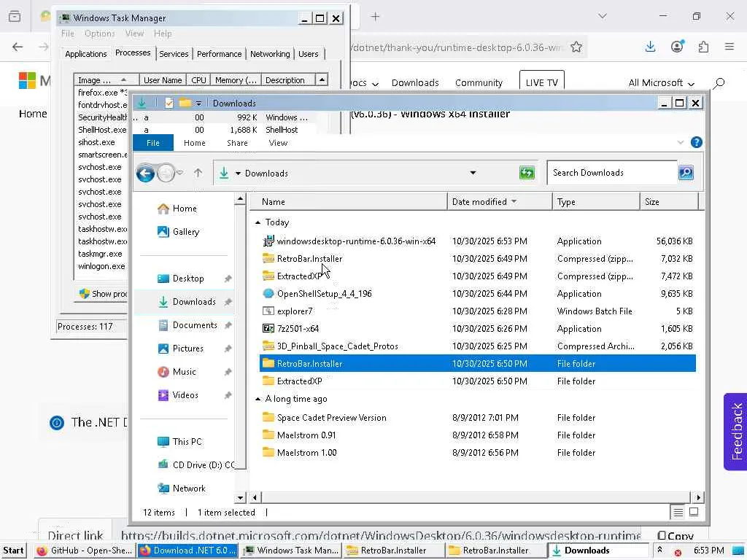The width and height of the screenshot is (747, 560).
Task: Switch to details view icon in status bar
Action: (x=678, y=513)
